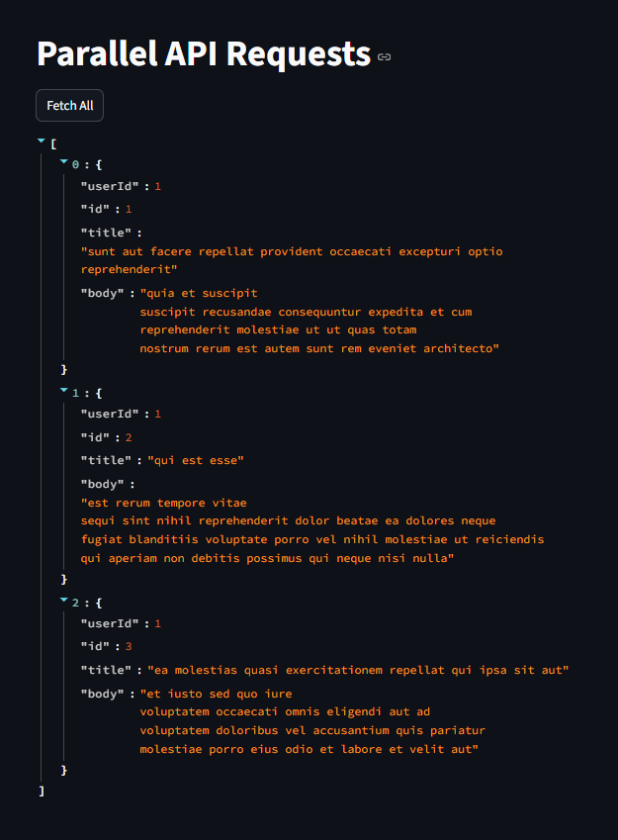618x840 pixels.
Task: Click the title key in item 0
Action: pos(106,233)
